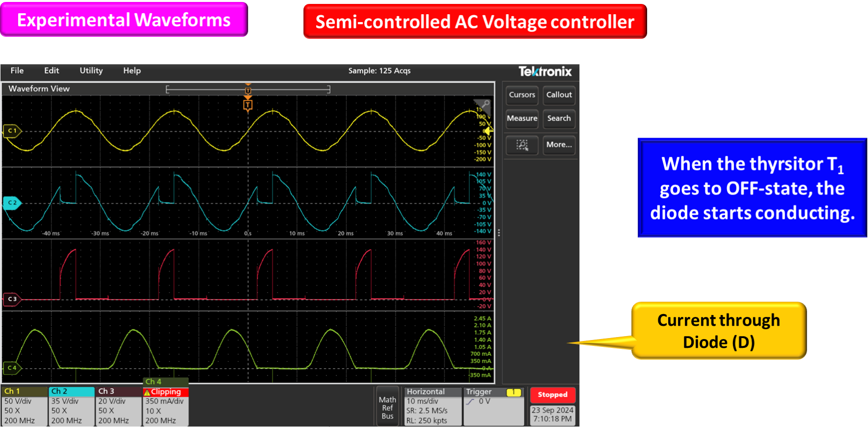Viewport: 868px width, 427px height.
Task: Open the File menu
Action: (17, 71)
